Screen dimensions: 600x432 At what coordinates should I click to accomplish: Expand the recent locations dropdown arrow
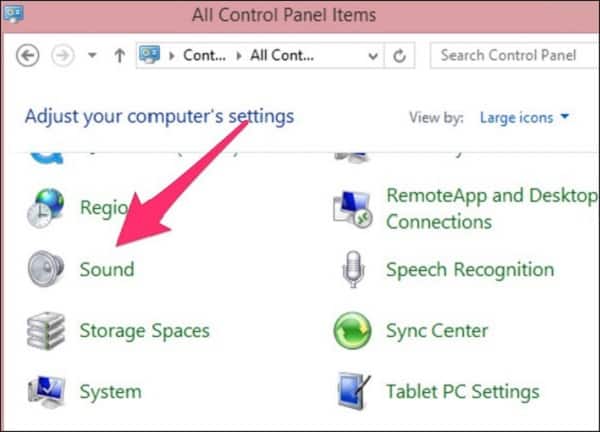pos(92,55)
